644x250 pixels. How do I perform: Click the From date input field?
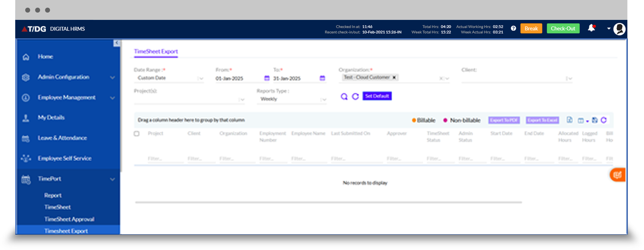pyautogui.click(x=239, y=79)
